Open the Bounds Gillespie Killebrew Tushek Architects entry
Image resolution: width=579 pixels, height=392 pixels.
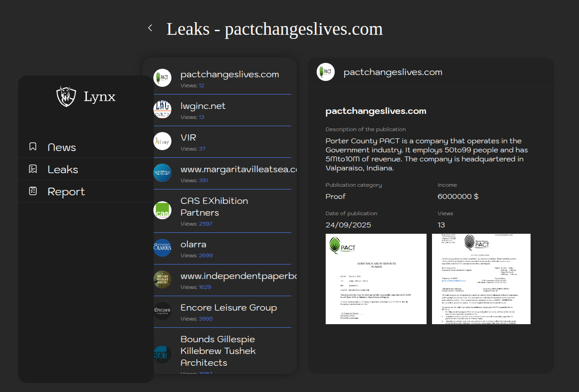tap(218, 351)
